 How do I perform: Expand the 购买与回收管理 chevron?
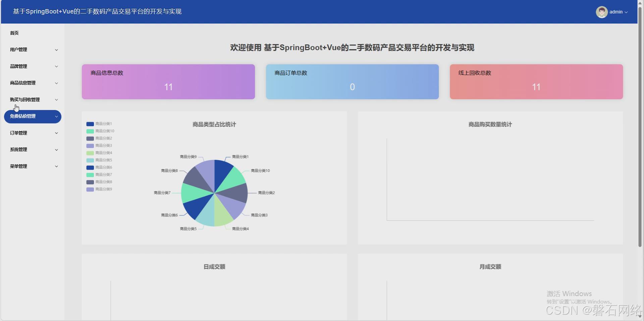[x=56, y=100]
